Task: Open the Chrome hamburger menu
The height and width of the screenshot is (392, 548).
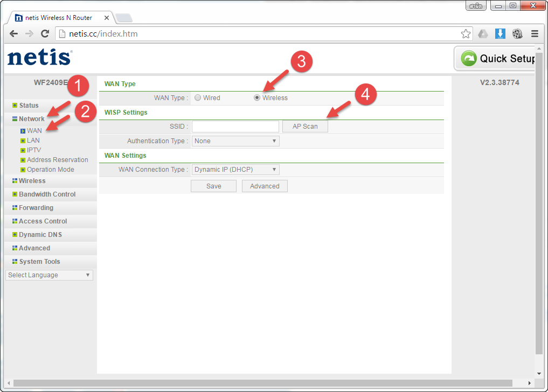Action: [535, 34]
